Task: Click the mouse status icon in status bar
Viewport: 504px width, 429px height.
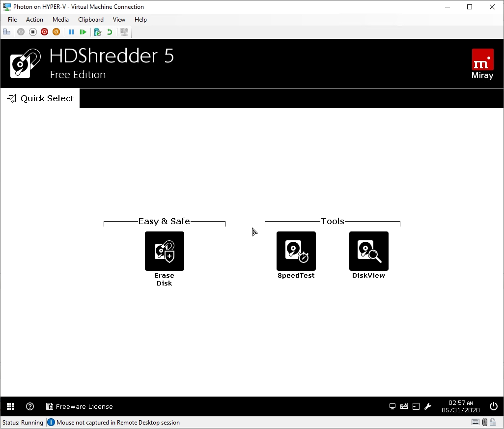Action: coord(485,422)
